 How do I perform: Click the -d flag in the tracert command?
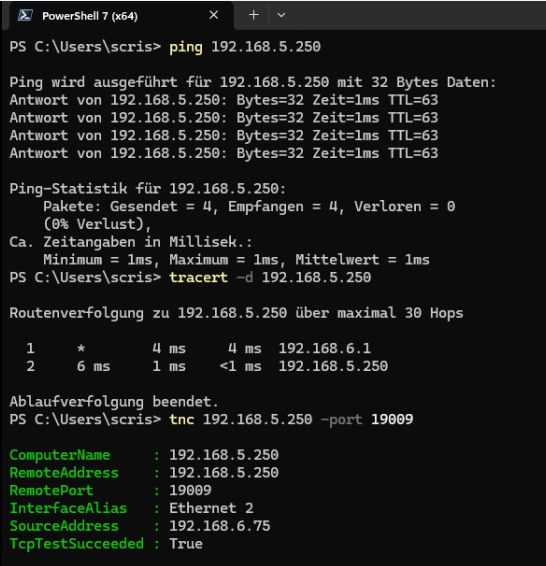(x=244, y=278)
